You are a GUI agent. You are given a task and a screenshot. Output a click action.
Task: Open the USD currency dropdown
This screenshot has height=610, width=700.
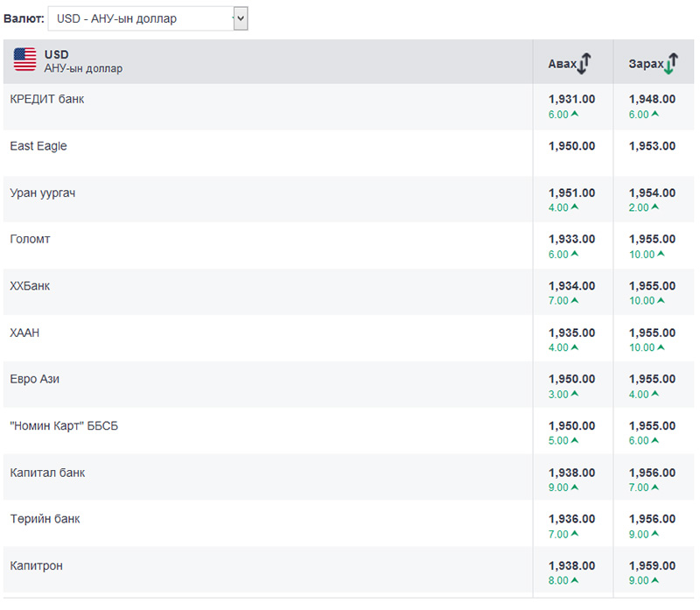tap(148, 18)
